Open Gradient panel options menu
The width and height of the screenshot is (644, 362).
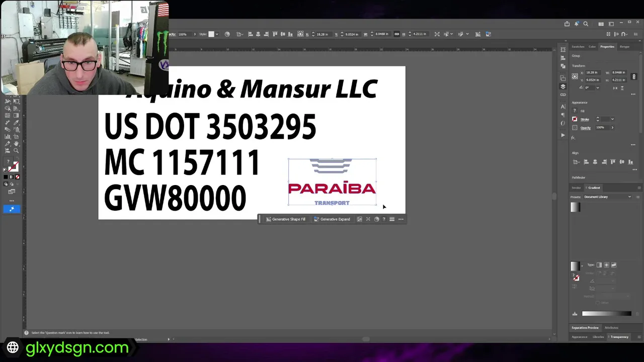point(639,188)
